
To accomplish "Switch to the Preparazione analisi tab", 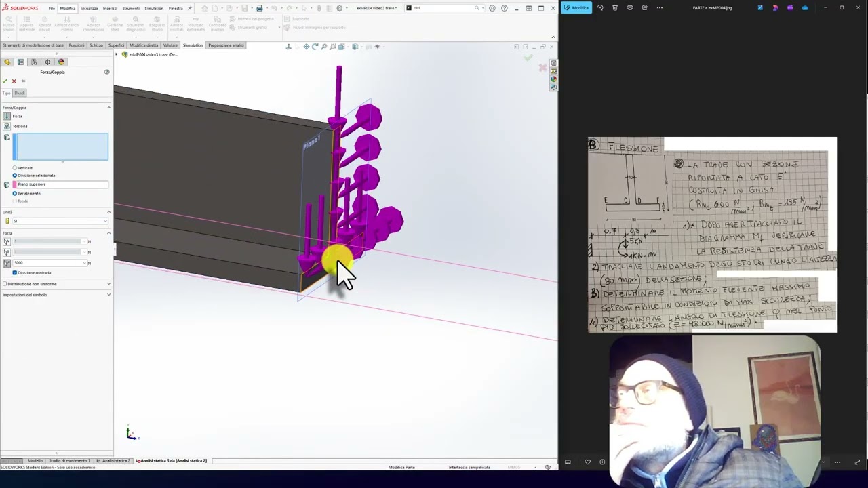I will pyautogui.click(x=226, y=45).
